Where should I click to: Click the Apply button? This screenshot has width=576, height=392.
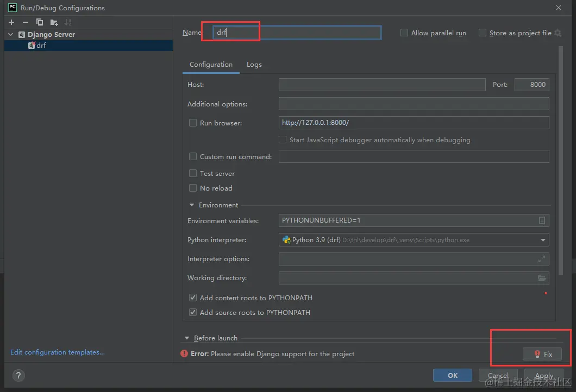(x=544, y=375)
